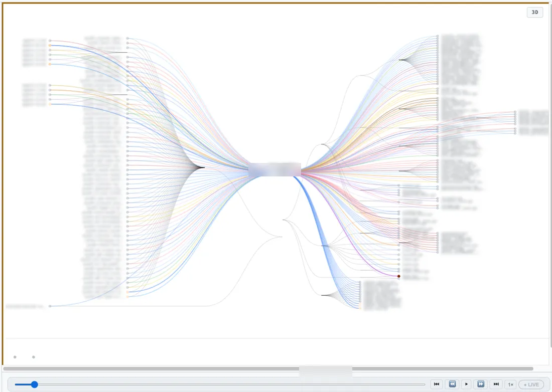Select the central hub node in the graph
This screenshot has height=392, width=552.
[274, 169]
